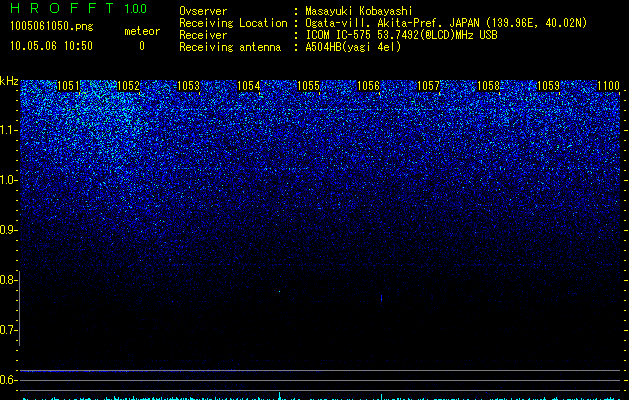Click the HROFFT 1.0.0 title text
629x400 pixels.
78,8
